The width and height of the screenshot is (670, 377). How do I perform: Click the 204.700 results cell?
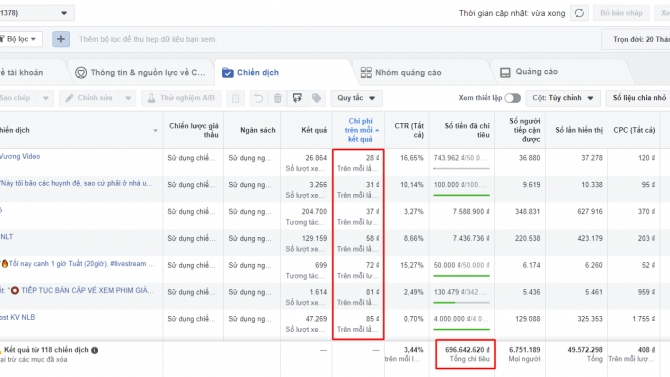pos(314,212)
